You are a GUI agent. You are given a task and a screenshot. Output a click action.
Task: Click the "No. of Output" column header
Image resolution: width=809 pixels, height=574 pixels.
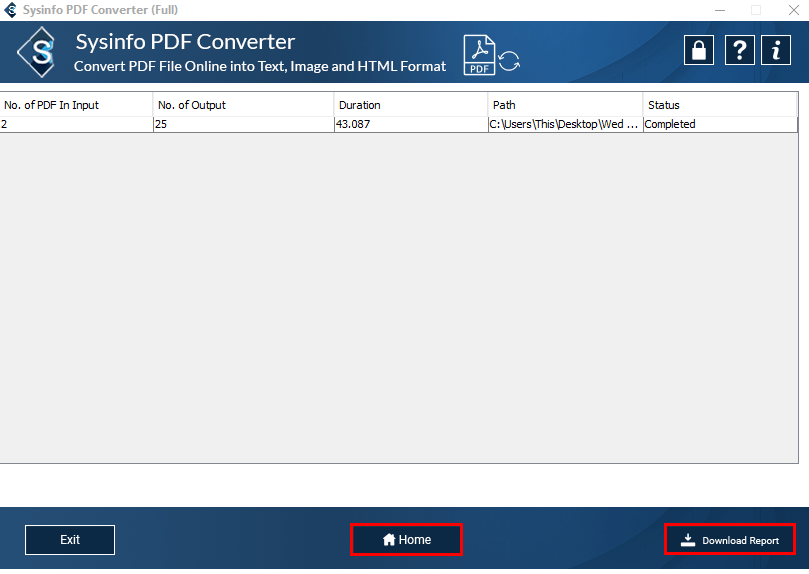pos(243,105)
